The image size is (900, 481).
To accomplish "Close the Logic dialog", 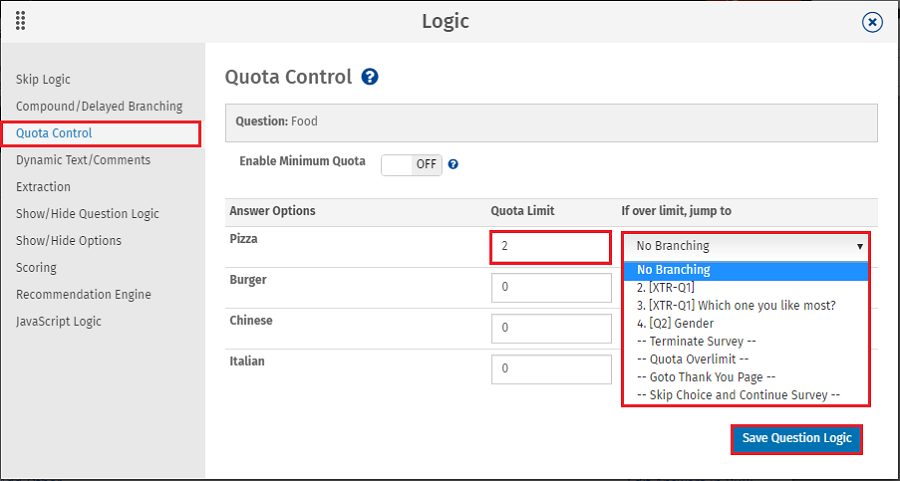I will tap(872, 22).
